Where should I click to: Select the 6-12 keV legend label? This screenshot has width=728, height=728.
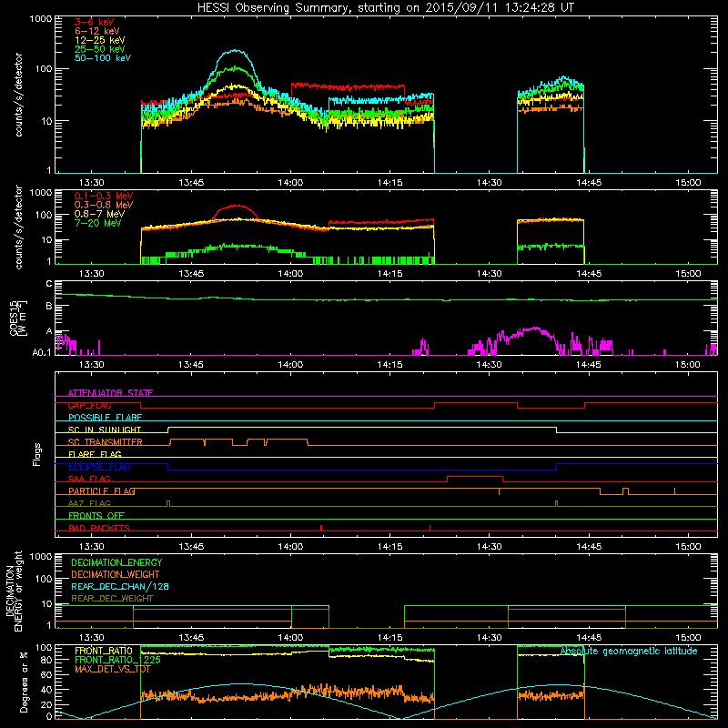97,31
